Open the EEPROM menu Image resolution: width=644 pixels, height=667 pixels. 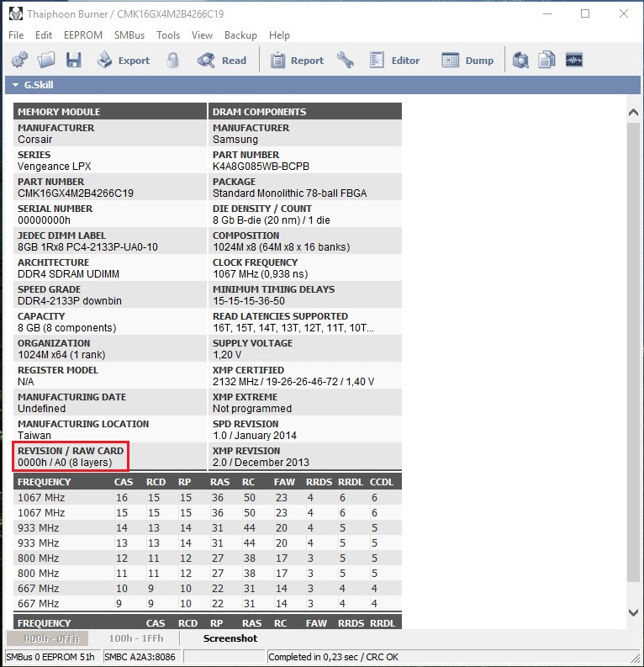click(x=83, y=35)
